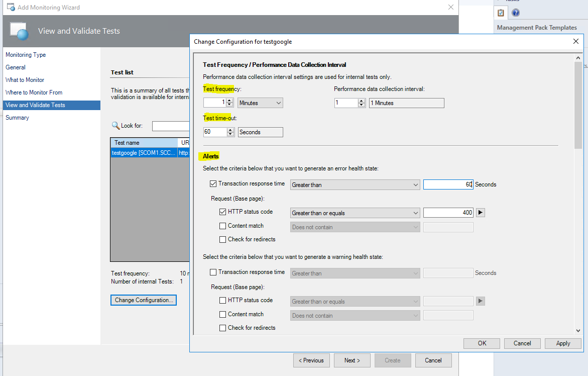This screenshot has width=588, height=376.
Task: Click the Test name column header
Action: [144, 143]
